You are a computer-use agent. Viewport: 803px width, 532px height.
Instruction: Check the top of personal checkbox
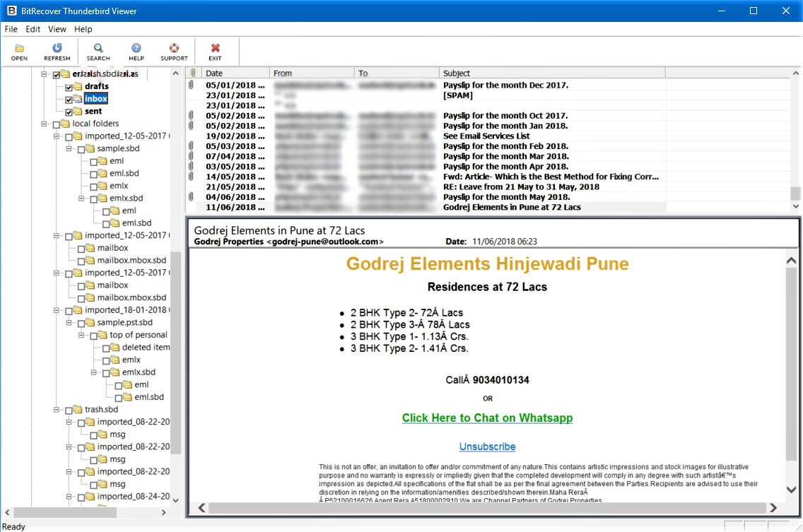click(93, 336)
